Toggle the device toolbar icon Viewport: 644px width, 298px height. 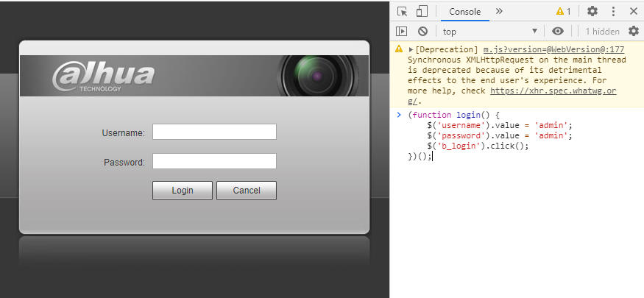pyautogui.click(x=422, y=12)
